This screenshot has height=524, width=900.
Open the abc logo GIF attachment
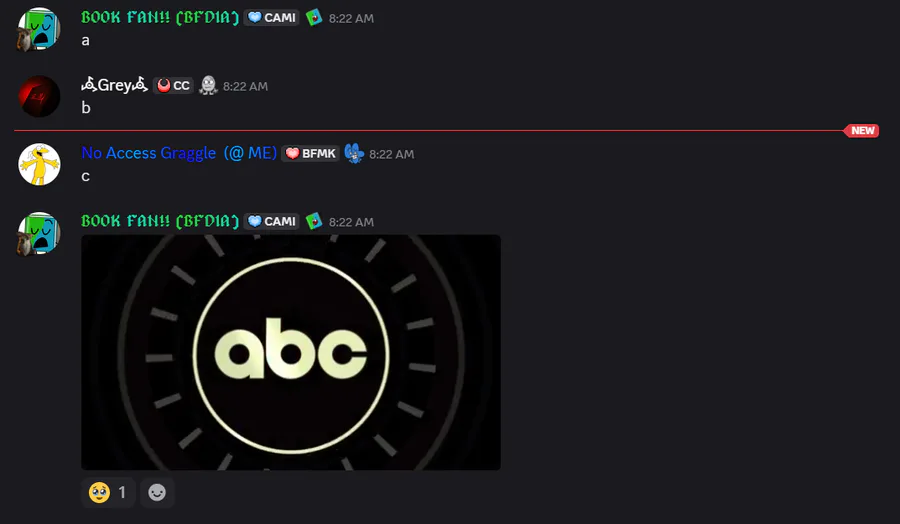tap(291, 352)
